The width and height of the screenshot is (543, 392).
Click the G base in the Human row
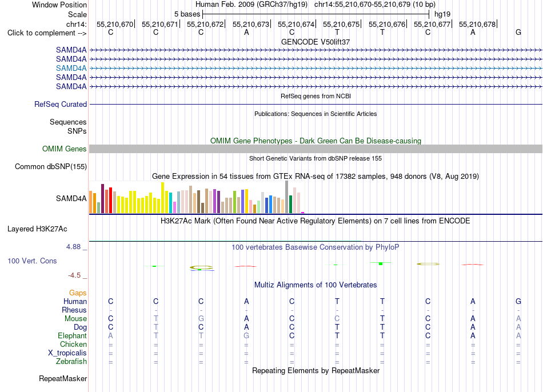coord(518,301)
